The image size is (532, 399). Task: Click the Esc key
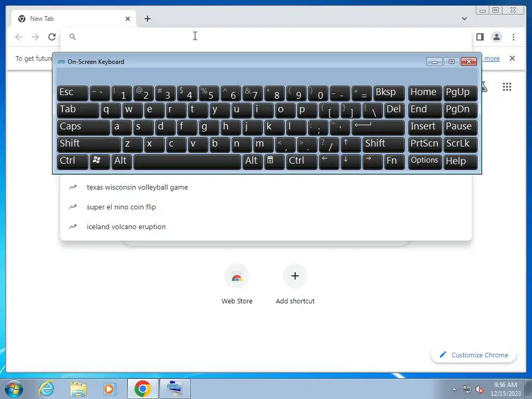click(73, 94)
